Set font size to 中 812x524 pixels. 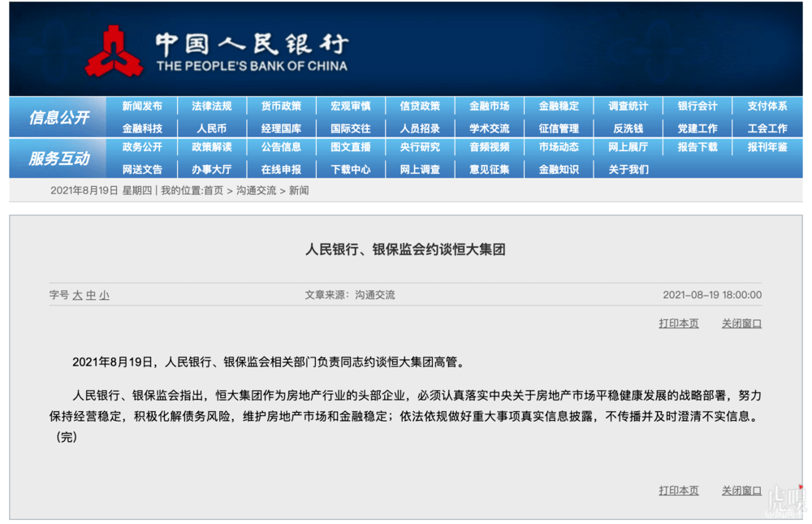coord(91,296)
